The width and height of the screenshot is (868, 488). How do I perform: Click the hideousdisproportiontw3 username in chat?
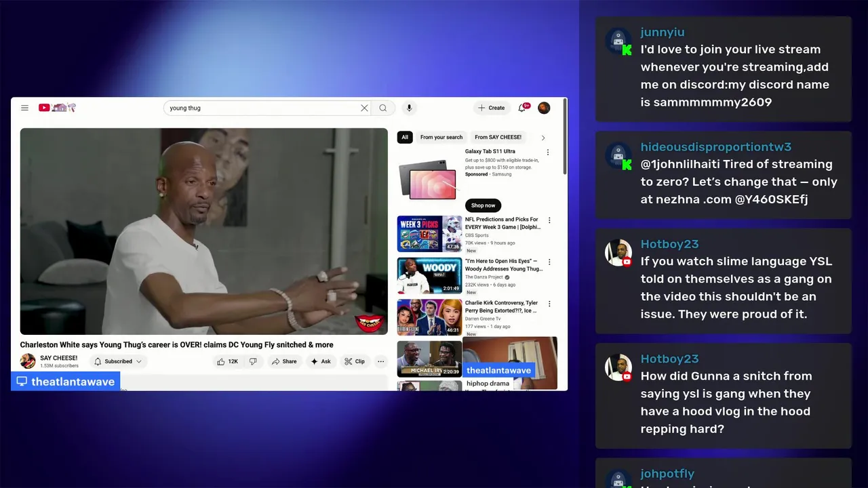(x=716, y=147)
